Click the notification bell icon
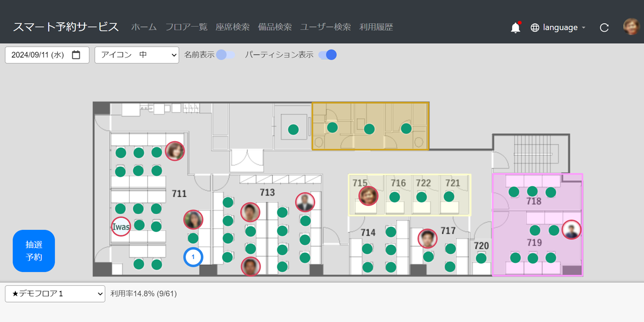This screenshot has width=644, height=322. 515,28
